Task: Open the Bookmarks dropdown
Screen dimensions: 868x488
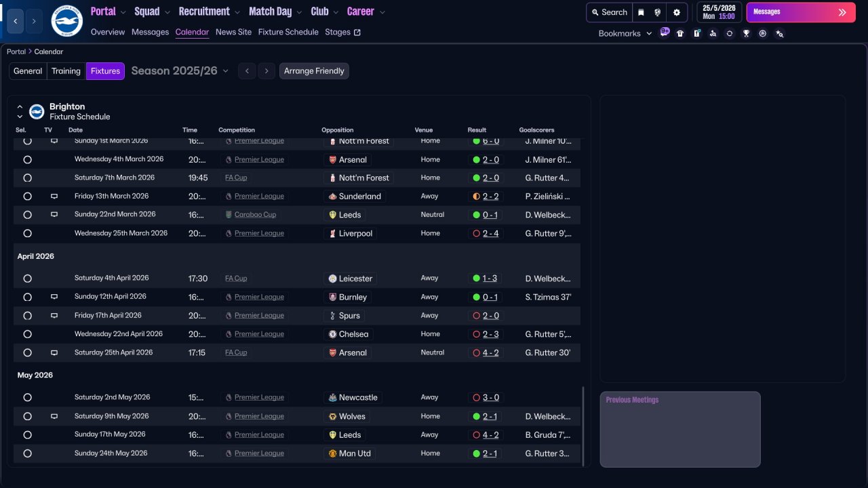Action: click(x=625, y=33)
